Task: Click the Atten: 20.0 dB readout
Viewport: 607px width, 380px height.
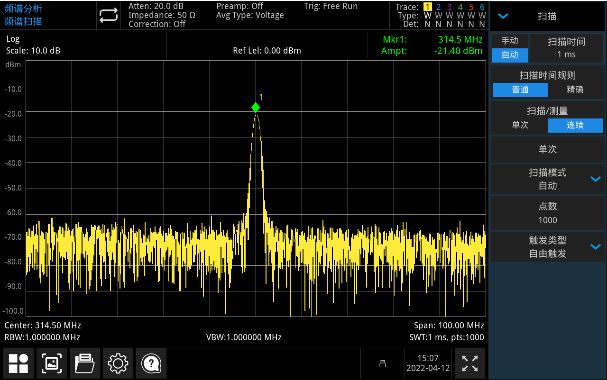Action: click(x=156, y=6)
